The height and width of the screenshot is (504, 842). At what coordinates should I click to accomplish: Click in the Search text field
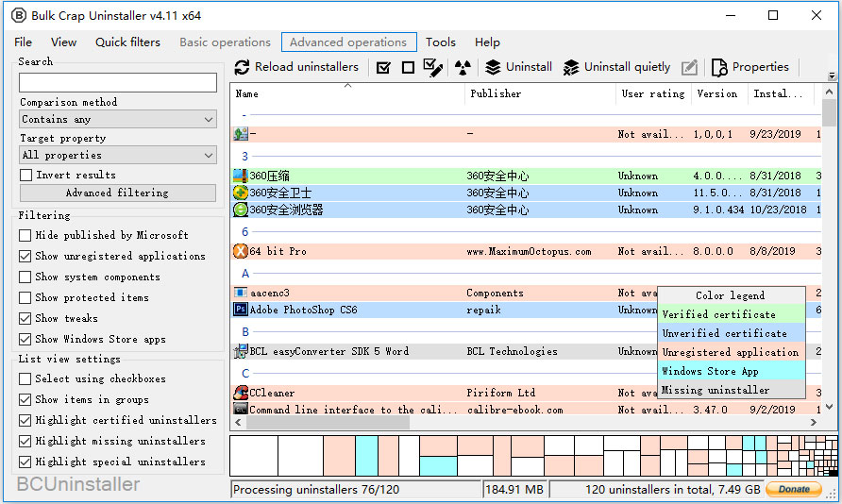point(118,83)
